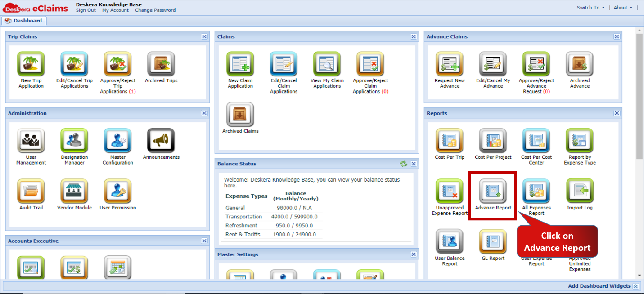This screenshot has width=644, height=294.
Task: Open Cost Per Project report
Action: pos(493,141)
